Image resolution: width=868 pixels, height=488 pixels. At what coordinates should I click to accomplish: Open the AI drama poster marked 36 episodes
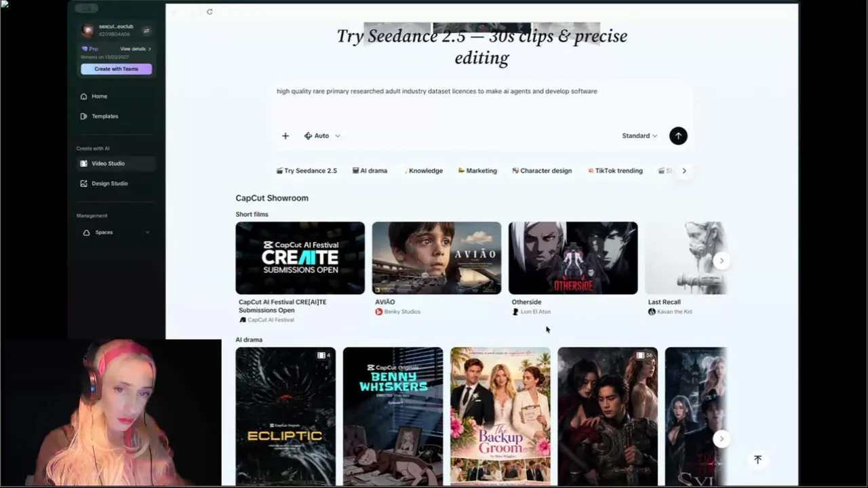(608, 416)
